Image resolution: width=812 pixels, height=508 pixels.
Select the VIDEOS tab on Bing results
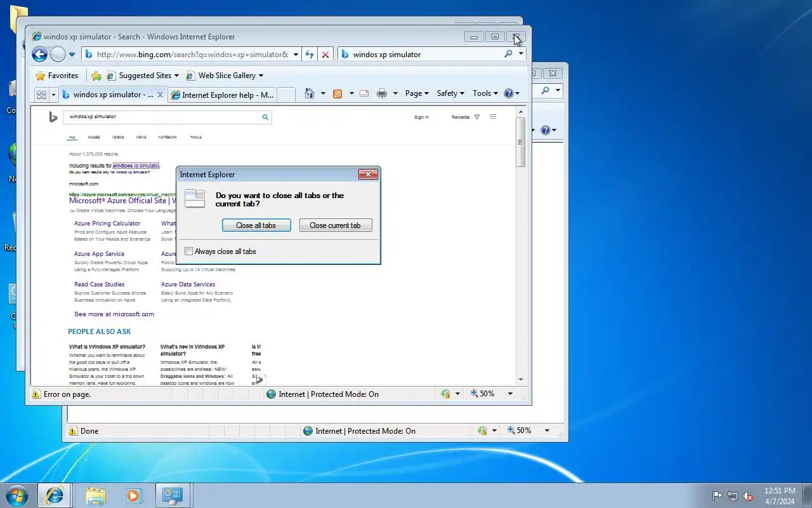click(118, 137)
